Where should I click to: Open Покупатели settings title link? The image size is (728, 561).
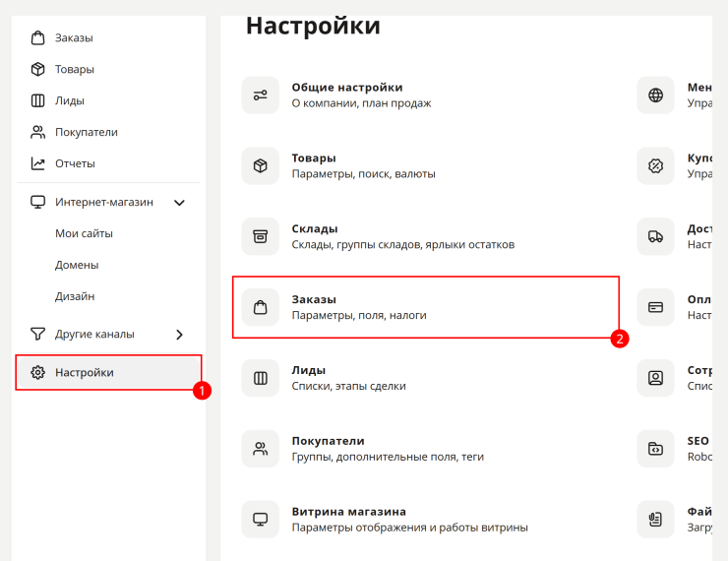(329, 441)
